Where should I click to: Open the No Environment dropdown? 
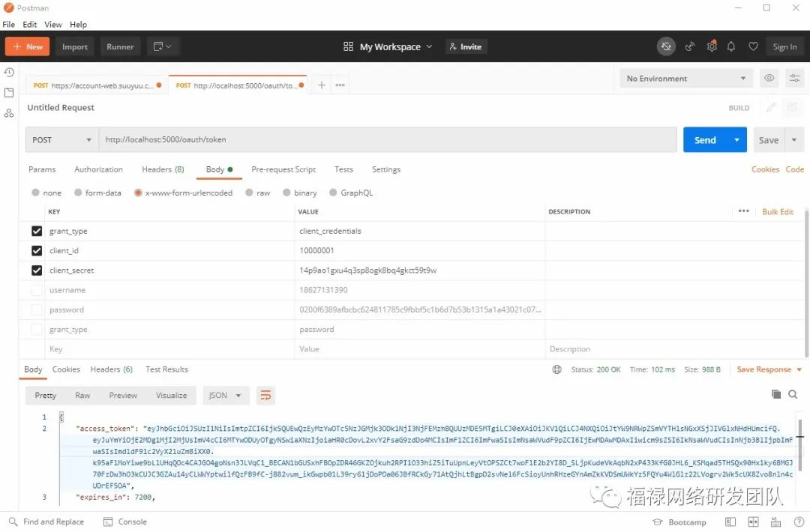(686, 79)
